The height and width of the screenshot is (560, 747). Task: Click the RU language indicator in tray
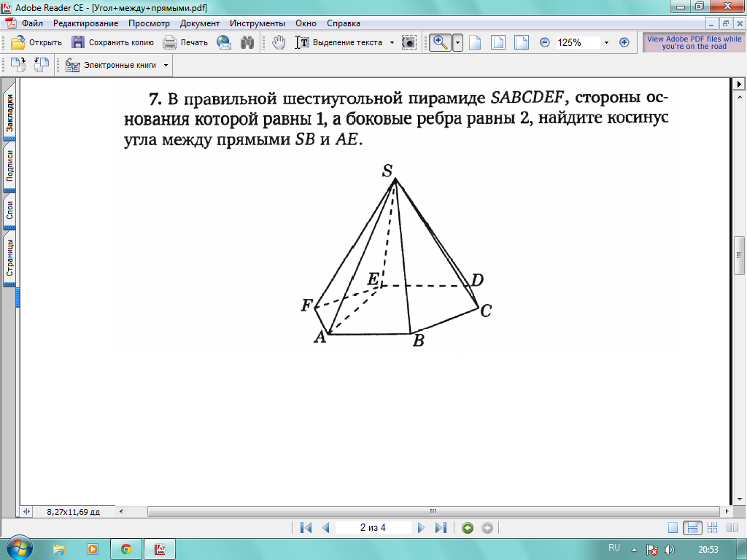(x=614, y=548)
